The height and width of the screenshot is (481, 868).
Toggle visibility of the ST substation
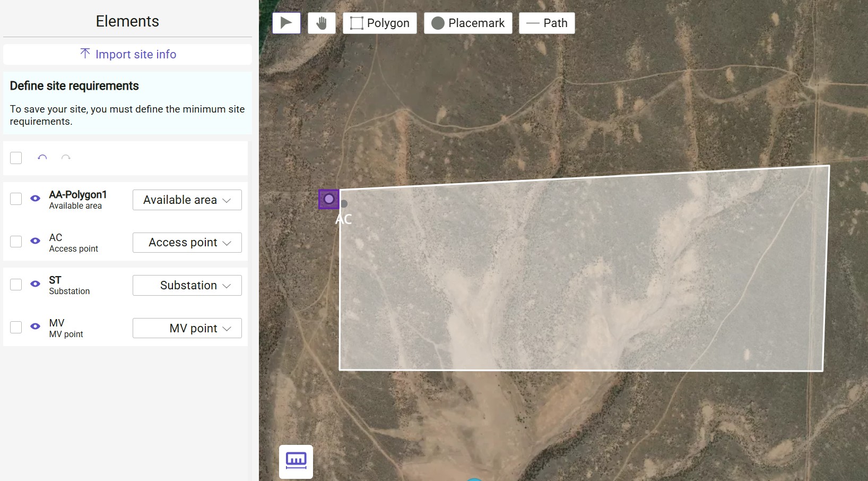(34, 284)
